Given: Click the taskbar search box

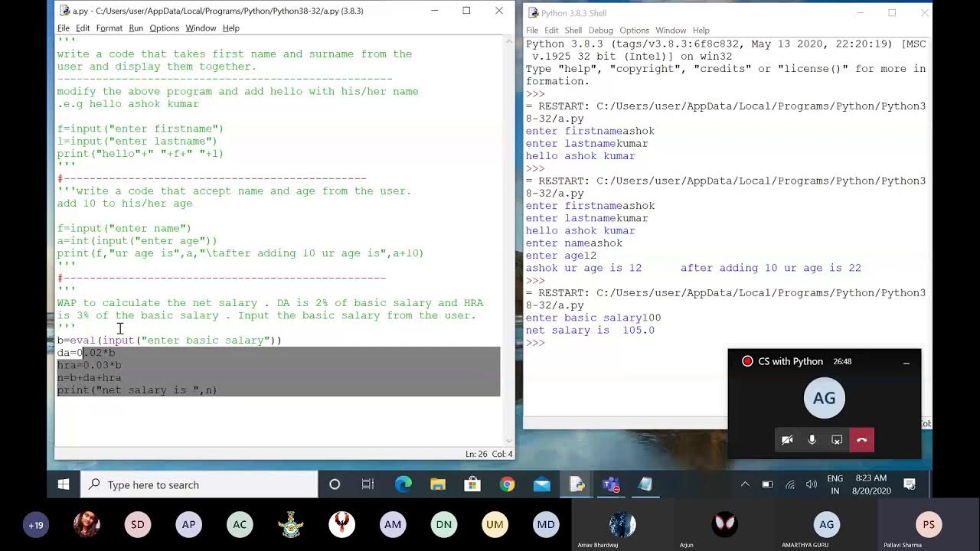Looking at the screenshot, I should pos(199,484).
